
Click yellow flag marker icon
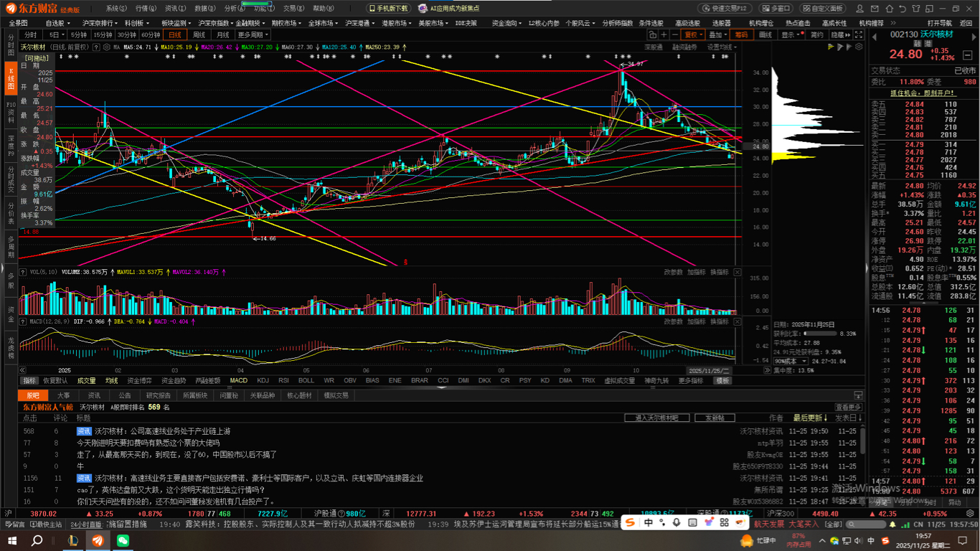pyautogui.click(x=830, y=47)
